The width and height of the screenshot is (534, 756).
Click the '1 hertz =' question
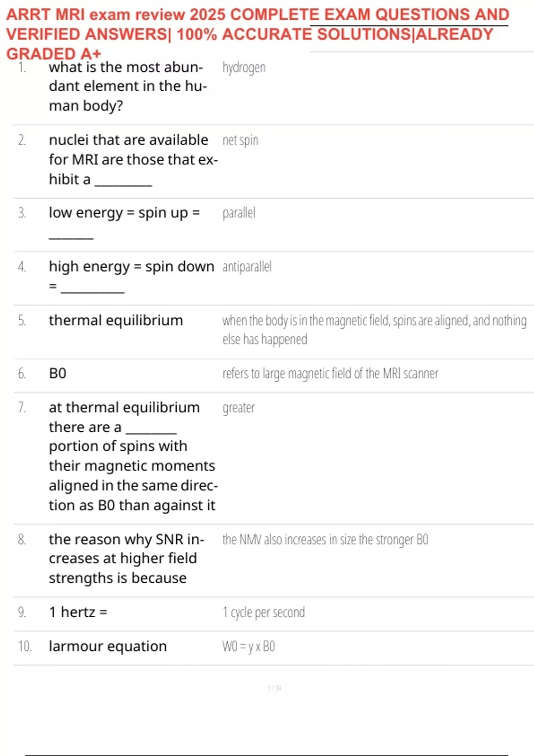click(78, 612)
